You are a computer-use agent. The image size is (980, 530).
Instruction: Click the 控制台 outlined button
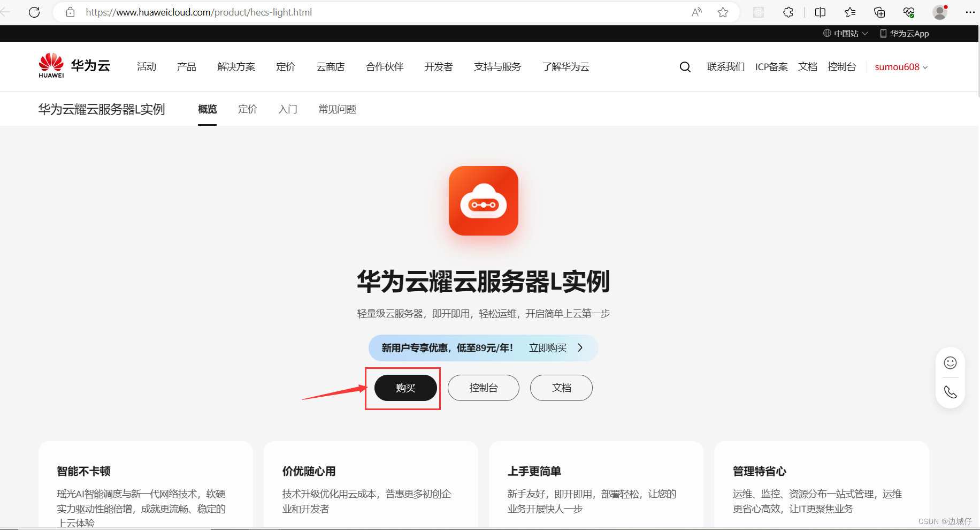coord(484,388)
